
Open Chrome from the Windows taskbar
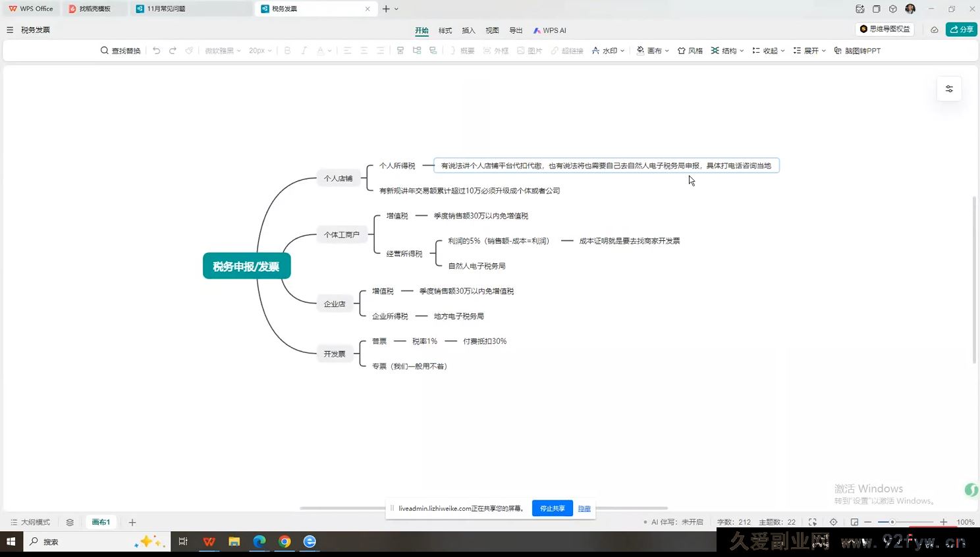coord(285,541)
